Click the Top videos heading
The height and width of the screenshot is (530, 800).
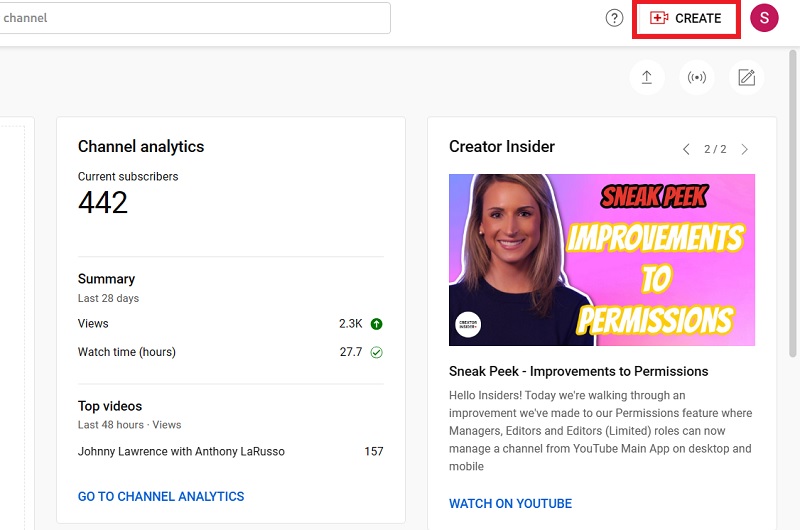(x=110, y=406)
